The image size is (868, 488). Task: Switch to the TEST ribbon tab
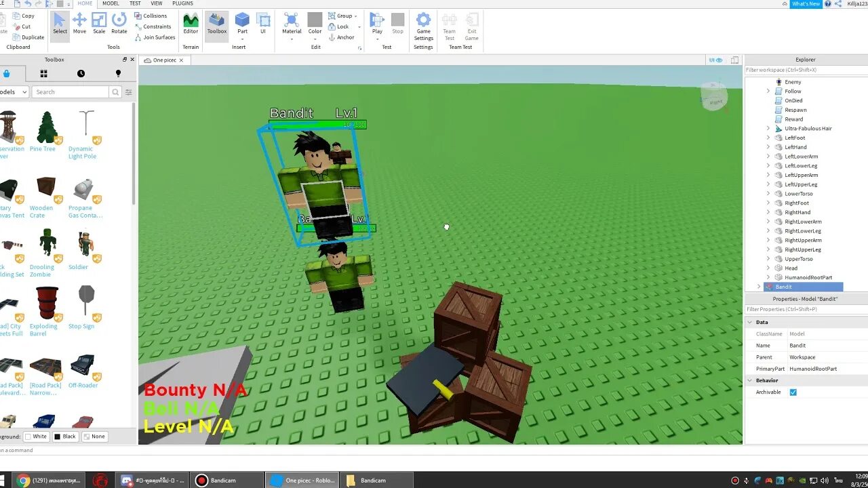pyautogui.click(x=135, y=3)
